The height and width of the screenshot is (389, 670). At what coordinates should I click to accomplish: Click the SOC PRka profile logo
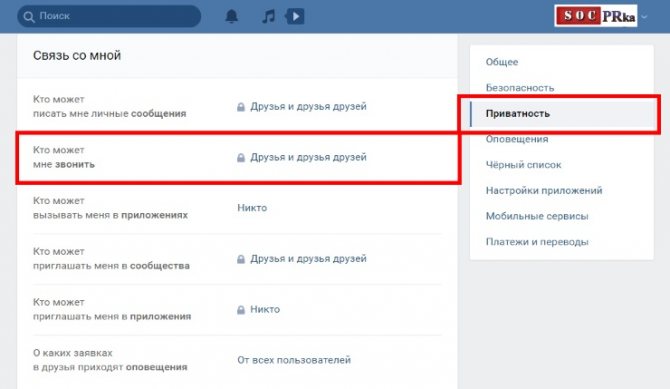596,16
